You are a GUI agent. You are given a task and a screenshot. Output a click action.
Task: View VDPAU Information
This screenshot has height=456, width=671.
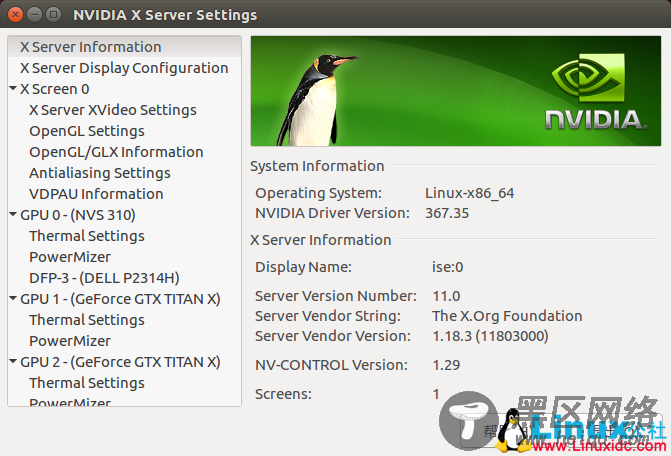click(96, 194)
